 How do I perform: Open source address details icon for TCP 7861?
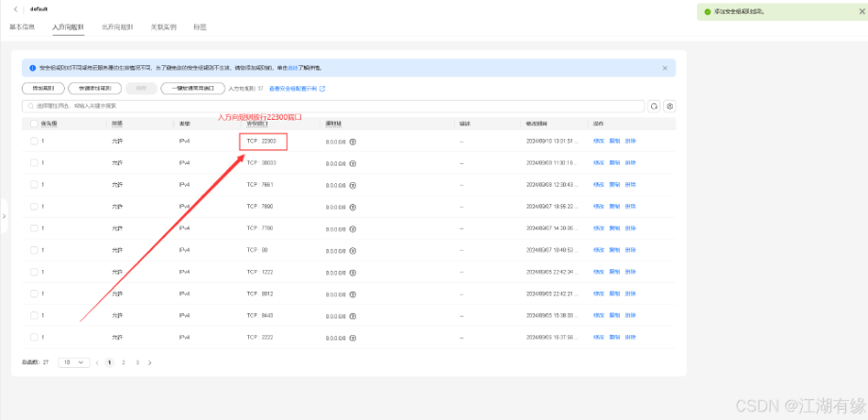pyautogui.click(x=353, y=185)
